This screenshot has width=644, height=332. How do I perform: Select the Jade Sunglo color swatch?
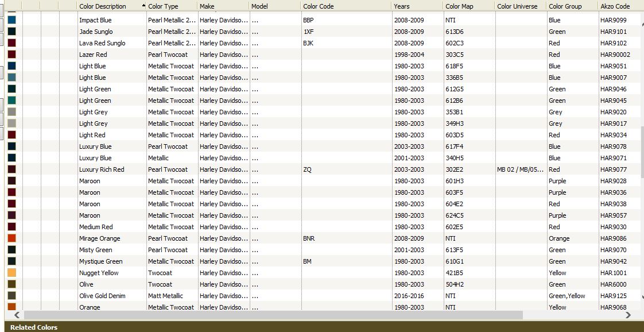pos(11,32)
